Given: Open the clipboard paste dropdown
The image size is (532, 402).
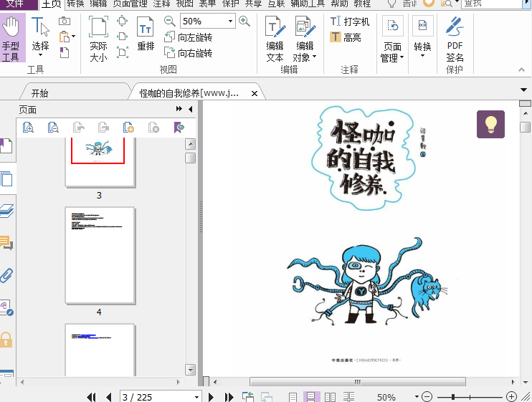Looking at the screenshot, I should coord(74,37).
